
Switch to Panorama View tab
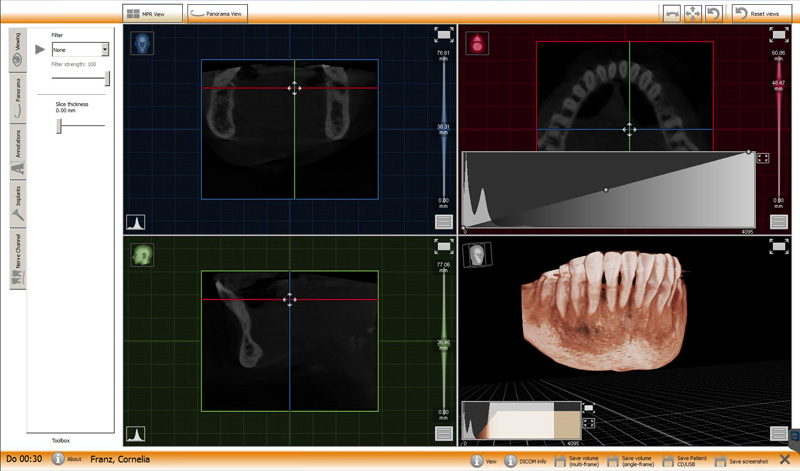[x=218, y=14]
